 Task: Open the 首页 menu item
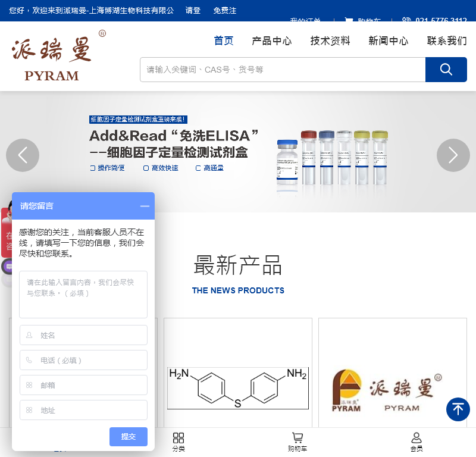tap(224, 40)
